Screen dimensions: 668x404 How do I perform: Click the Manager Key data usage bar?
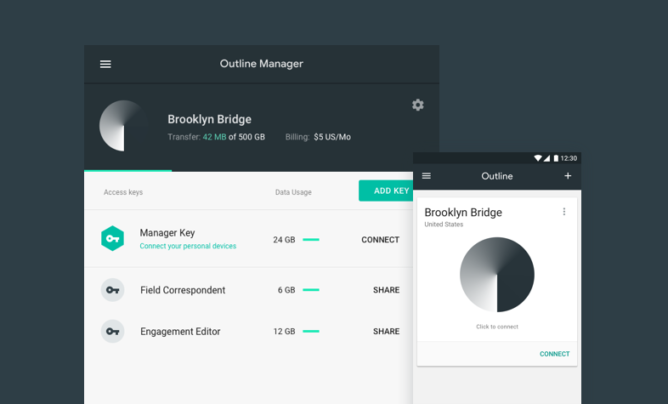click(x=311, y=240)
